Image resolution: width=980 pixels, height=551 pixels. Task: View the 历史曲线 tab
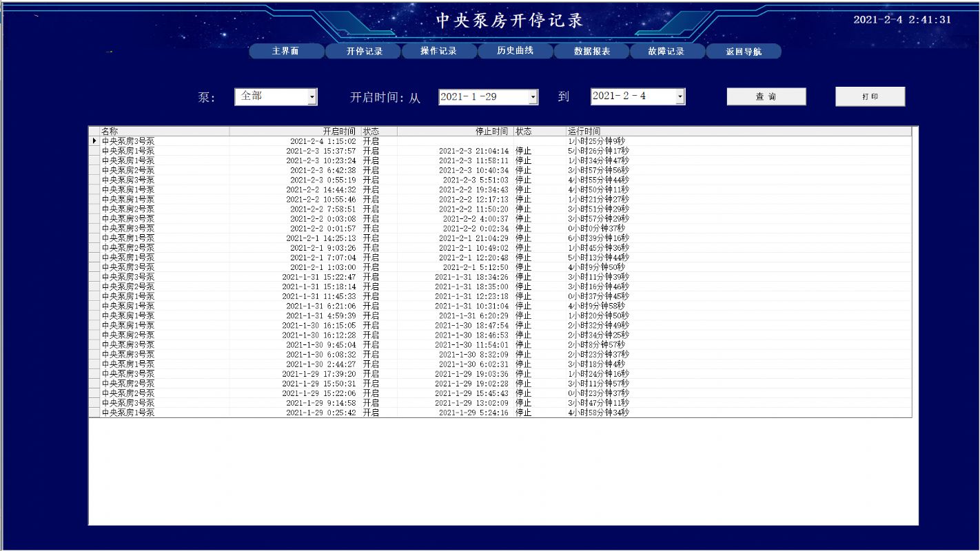(515, 51)
